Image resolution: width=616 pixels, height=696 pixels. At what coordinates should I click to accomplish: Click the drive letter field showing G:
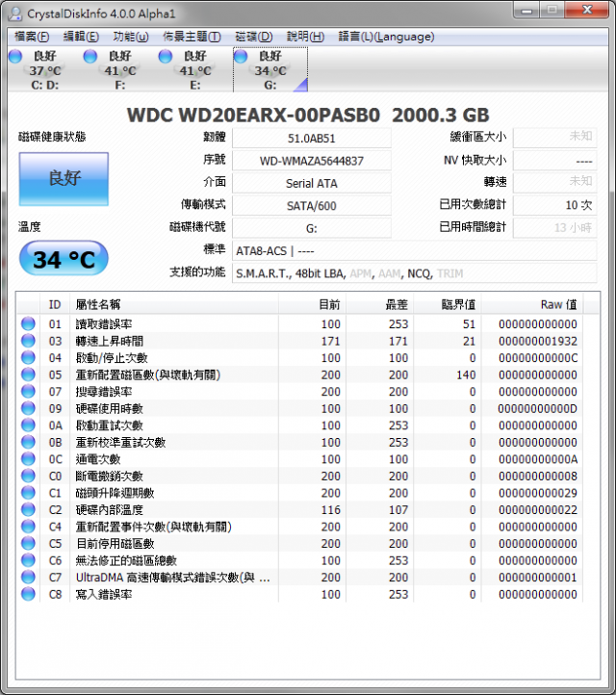pos(312,228)
